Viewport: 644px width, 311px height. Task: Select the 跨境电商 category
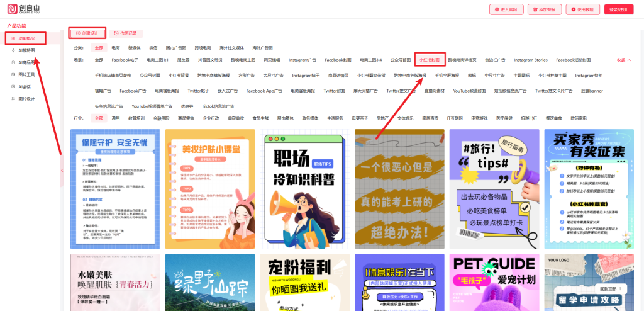click(x=203, y=48)
